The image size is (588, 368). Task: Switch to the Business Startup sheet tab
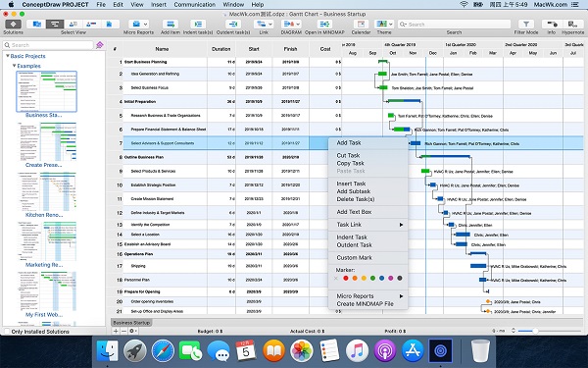131,323
